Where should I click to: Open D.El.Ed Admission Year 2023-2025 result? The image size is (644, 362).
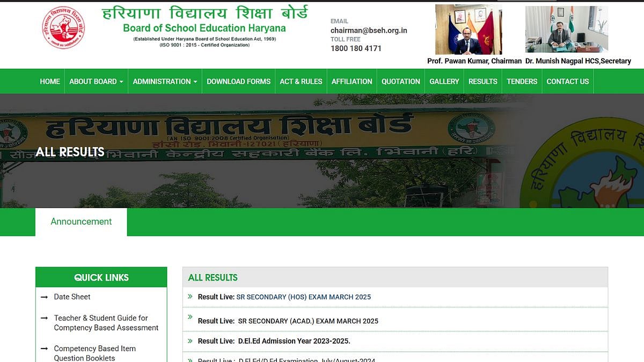pyautogui.click(x=294, y=341)
